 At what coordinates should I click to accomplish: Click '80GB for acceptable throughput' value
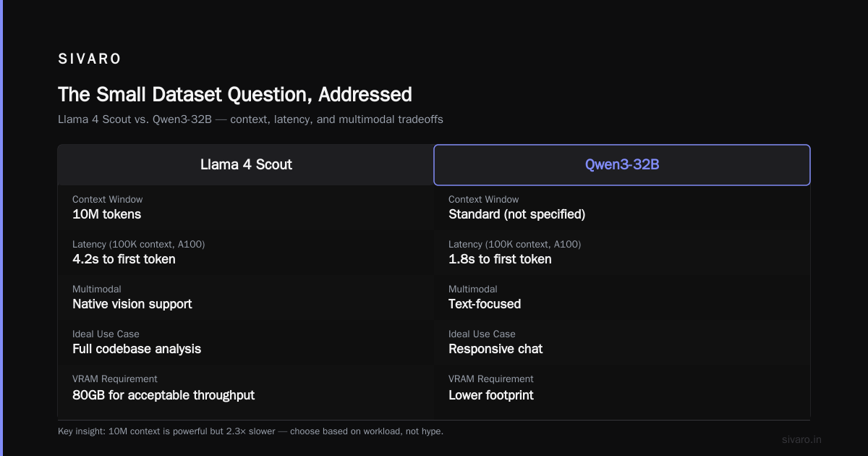click(x=163, y=395)
